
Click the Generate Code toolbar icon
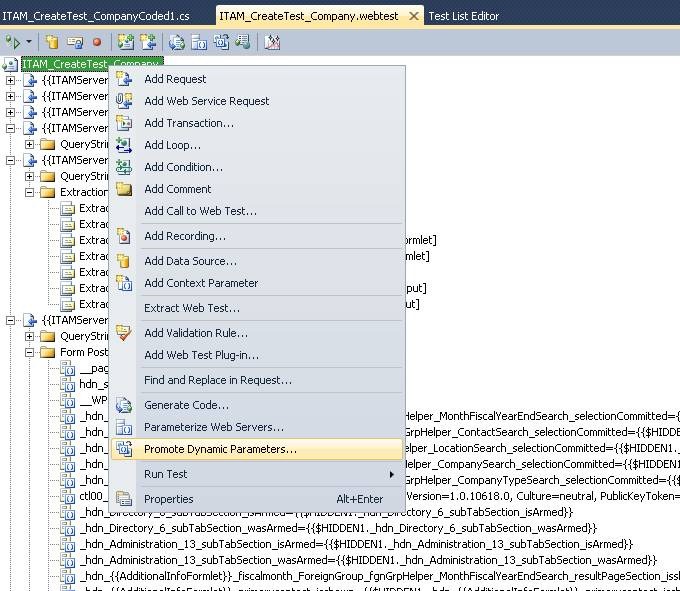pyautogui.click(x=177, y=42)
